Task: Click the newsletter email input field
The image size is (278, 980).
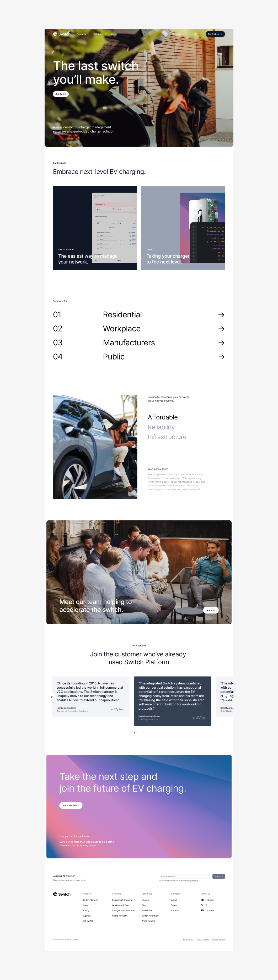Action: [185, 876]
